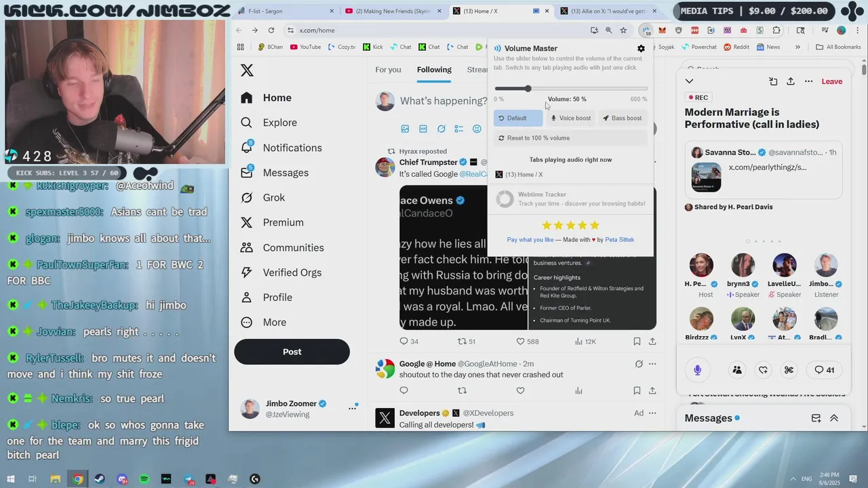Bookmark the Chief Trumpster post
This screenshot has width=868, height=488.
click(x=637, y=342)
